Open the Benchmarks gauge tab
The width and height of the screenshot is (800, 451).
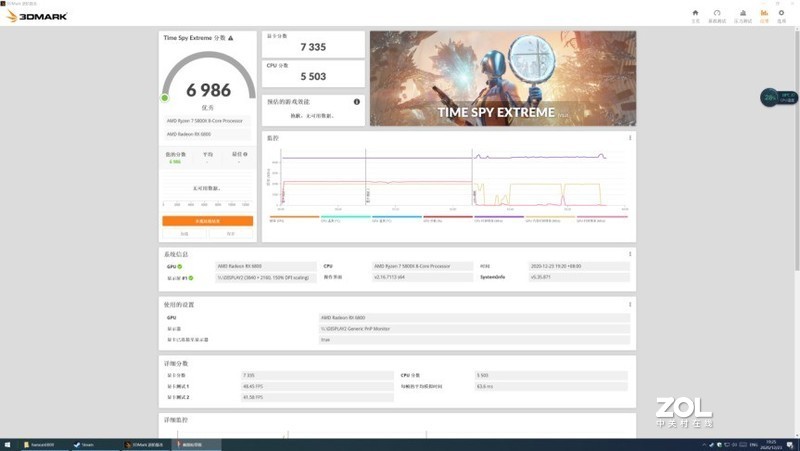pyautogui.click(x=717, y=16)
